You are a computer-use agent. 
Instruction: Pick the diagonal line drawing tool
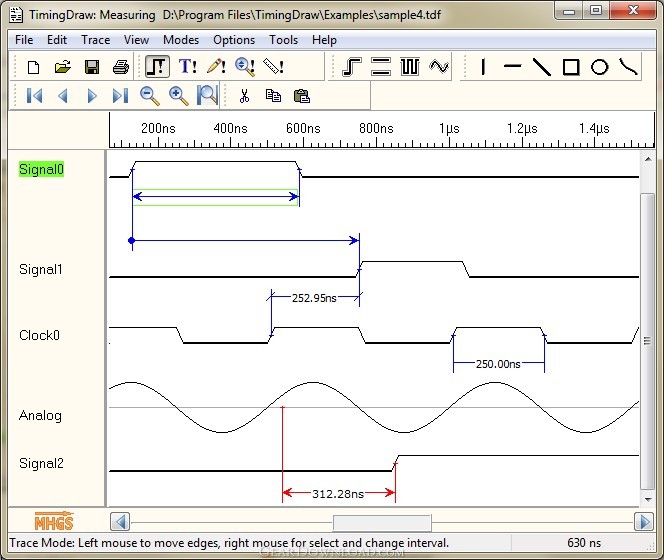542,67
